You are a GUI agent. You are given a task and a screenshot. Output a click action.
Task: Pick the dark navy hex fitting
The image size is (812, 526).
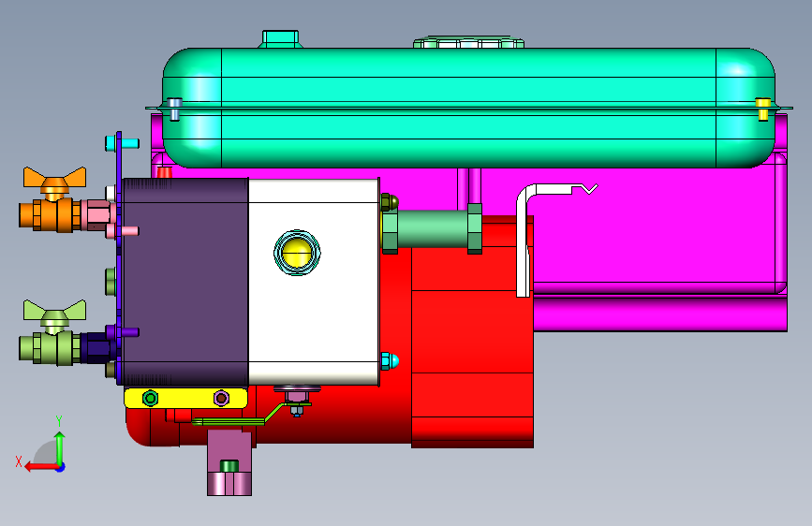click(98, 347)
